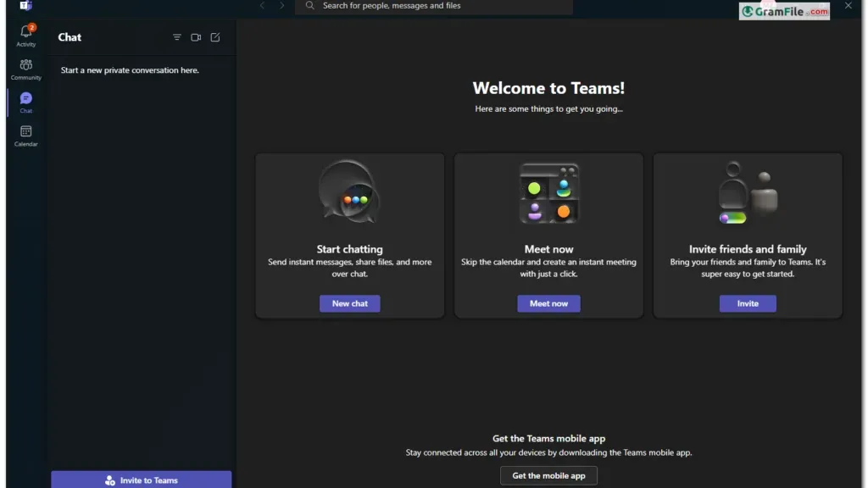The image size is (868, 488).
Task: Click the Teams logo icon at top-left
Action: [25, 6]
